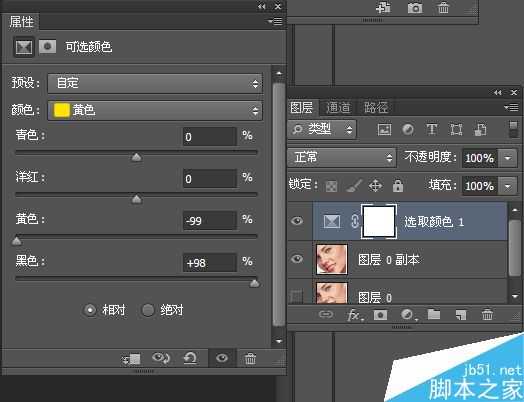This screenshot has width=524, height=402.
Task: Click the pixel layer filter icon
Action: pos(384,129)
